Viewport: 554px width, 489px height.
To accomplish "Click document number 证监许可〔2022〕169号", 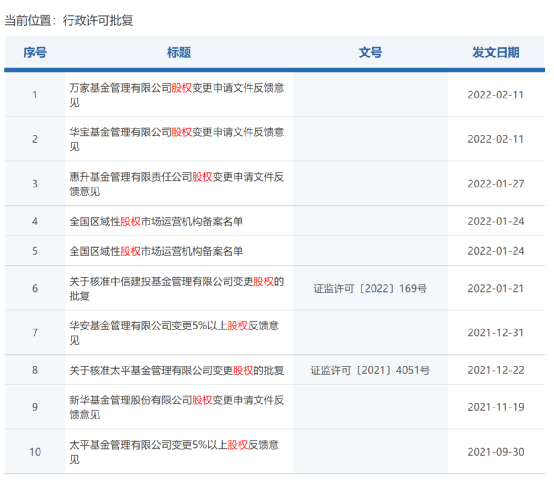I will click(370, 289).
